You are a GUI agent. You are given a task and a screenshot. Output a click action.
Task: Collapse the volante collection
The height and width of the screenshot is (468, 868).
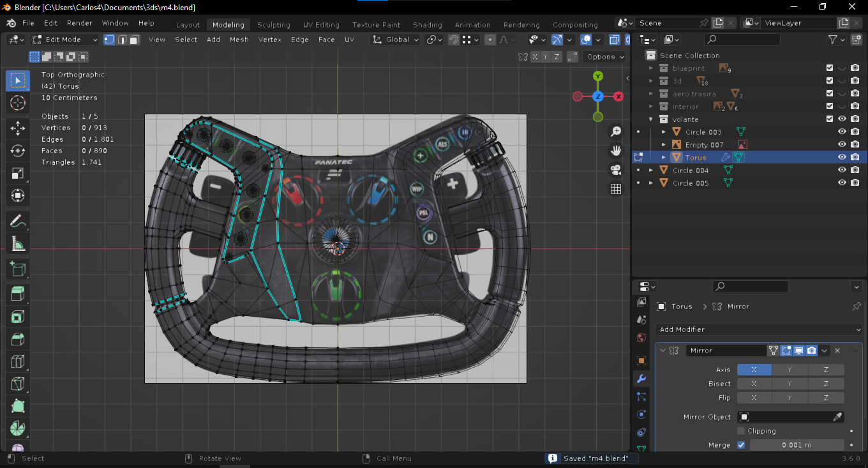(x=651, y=119)
